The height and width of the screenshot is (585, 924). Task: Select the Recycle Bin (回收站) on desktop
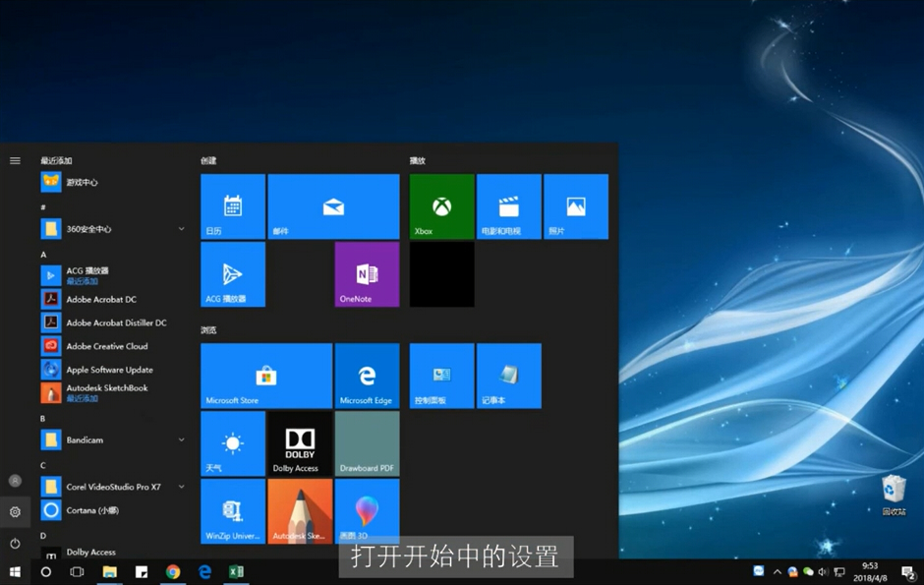coord(894,496)
